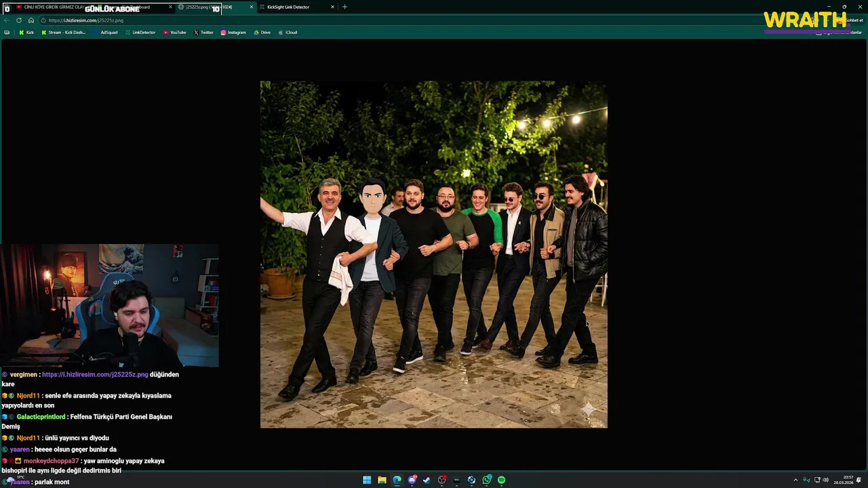Go back to the previous page
Image resolution: width=868 pixels, height=488 pixels.
click(7, 20)
